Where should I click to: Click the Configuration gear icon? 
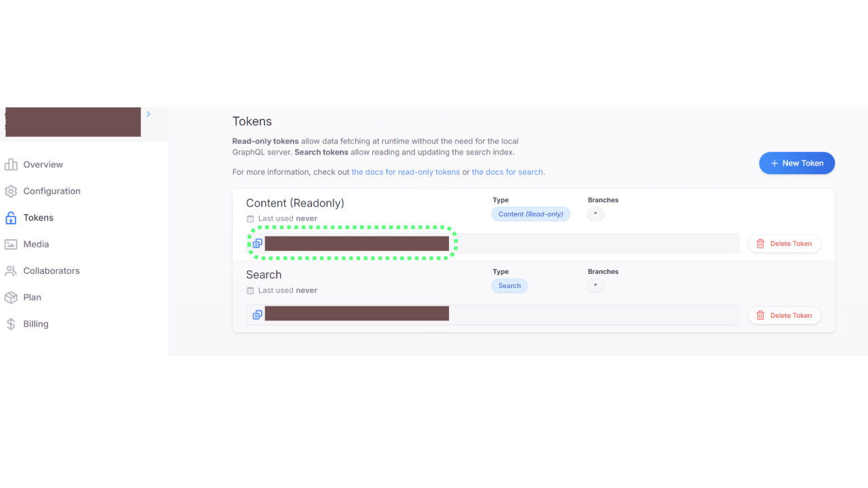(x=11, y=191)
